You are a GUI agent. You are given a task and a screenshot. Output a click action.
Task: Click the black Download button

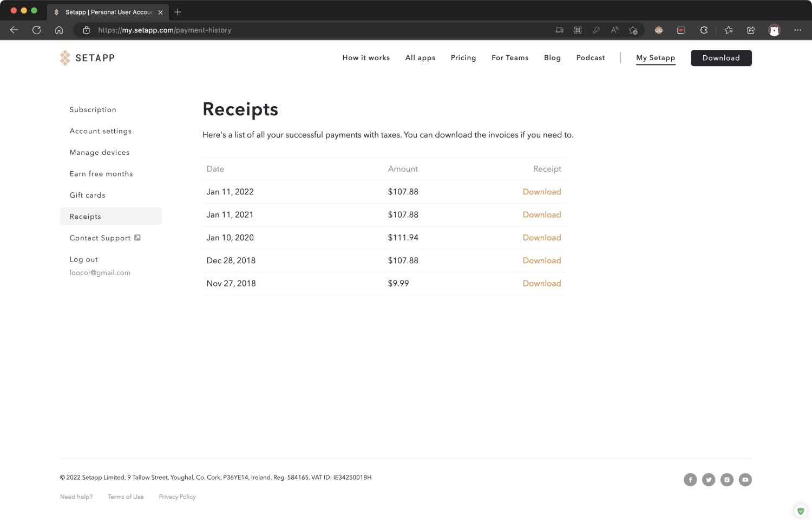[721, 58]
